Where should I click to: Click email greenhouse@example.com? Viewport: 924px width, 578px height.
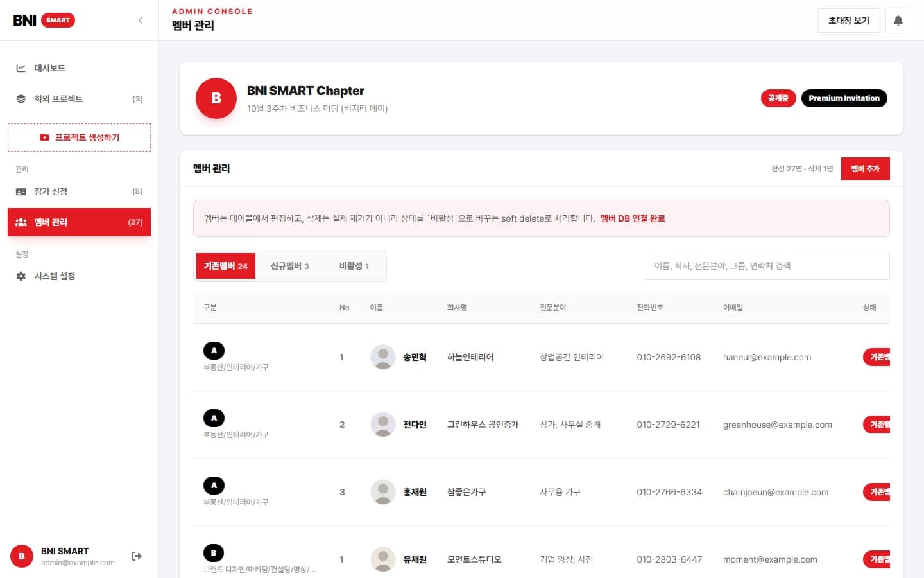point(777,425)
